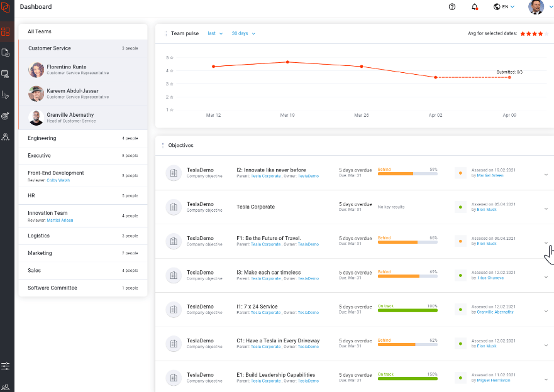The height and width of the screenshot is (392, 554).
Task: Click the Apr 02 pulse data point
Action: (x=435, y=77)
